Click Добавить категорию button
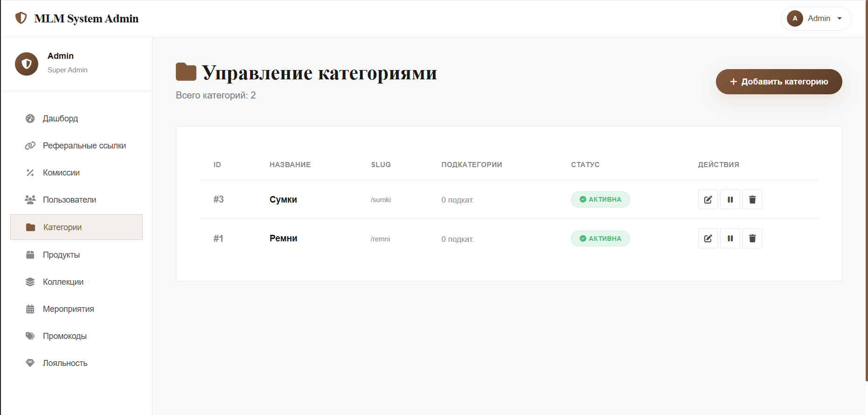Image resolution: width=868 pixels, height=415 pixels. 779,82
